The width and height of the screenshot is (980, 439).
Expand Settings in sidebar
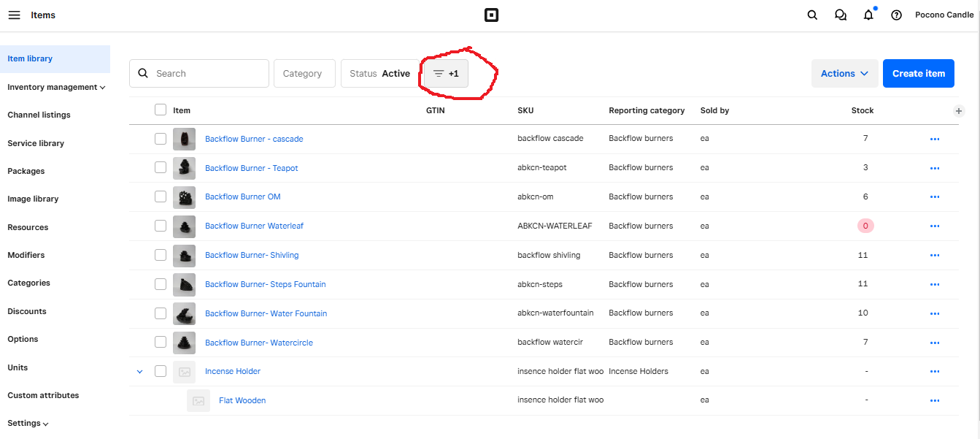tap(28, 424)
